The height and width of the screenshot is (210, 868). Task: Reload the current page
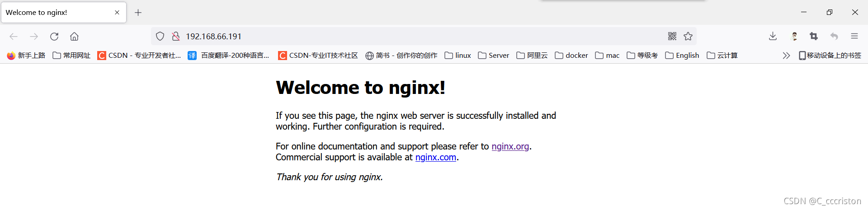(x=54, y=37)
